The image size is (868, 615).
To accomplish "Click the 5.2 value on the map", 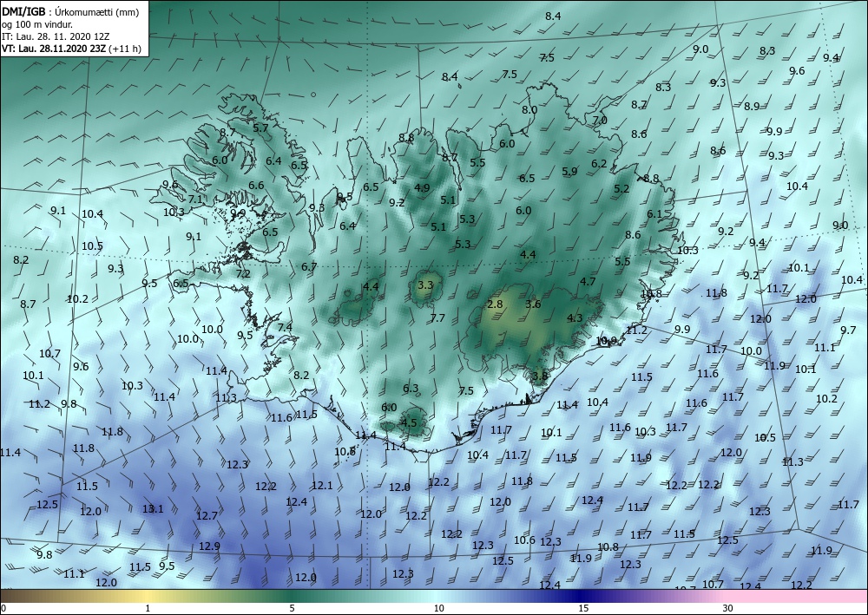I will 621,188.
